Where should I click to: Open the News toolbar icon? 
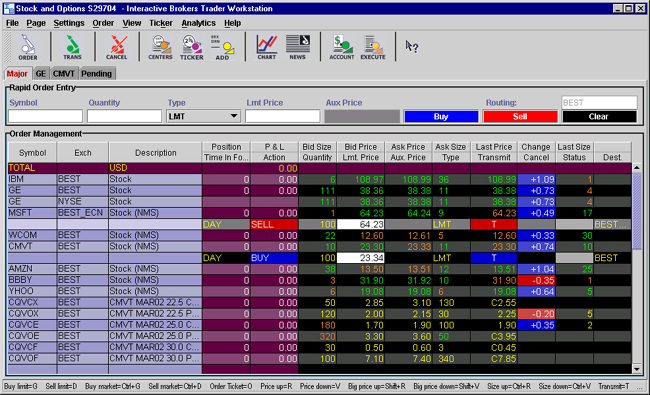tap(298, 47)
